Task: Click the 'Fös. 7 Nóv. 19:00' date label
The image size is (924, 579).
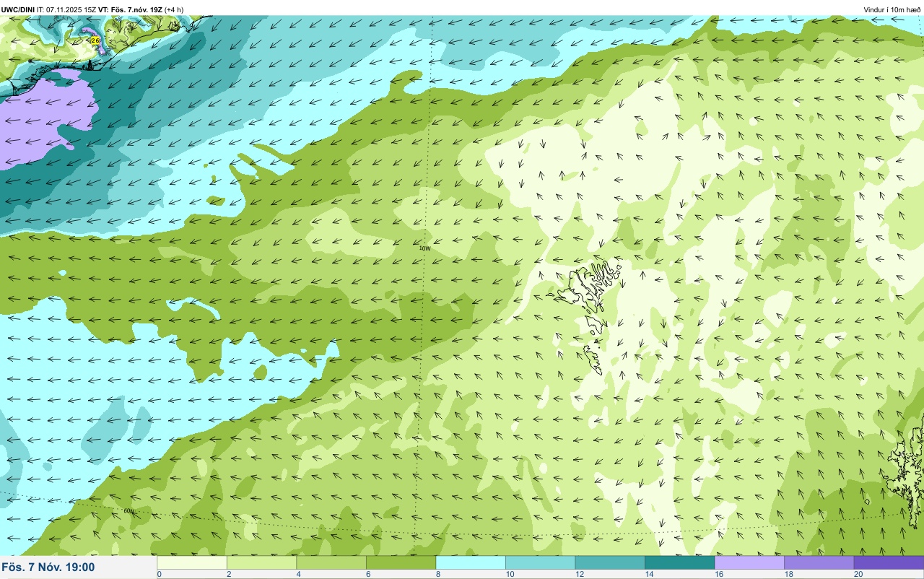Action: pos(48,567)
